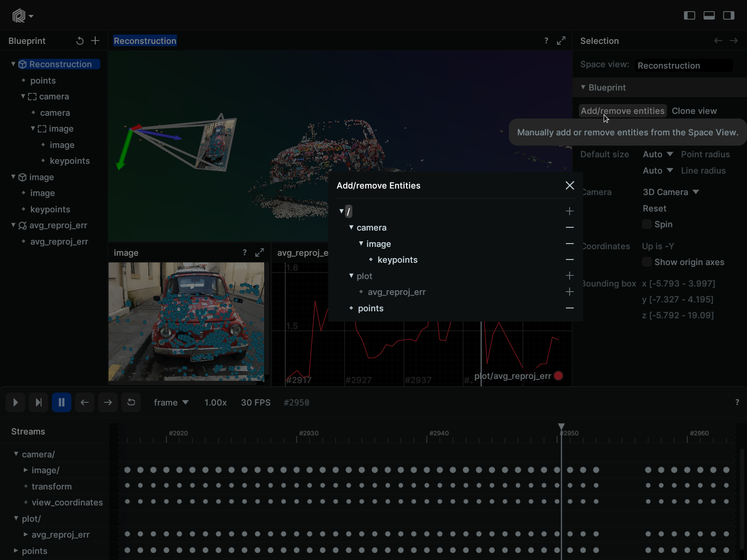The width and height of the screenshot is (747, 560).
Task: Enable Show origin axes checkbox
Action: tap(647, 262)
